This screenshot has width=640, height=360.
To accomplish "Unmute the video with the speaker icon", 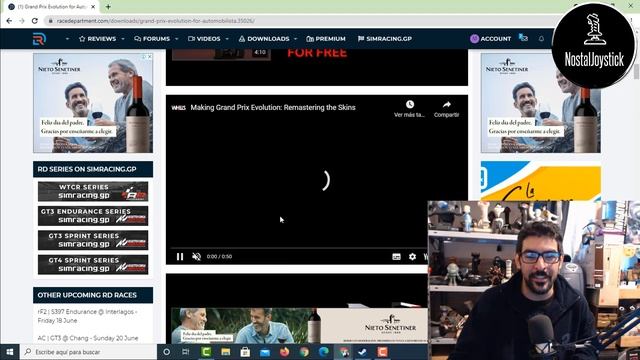I will click(x=196, y=256).
